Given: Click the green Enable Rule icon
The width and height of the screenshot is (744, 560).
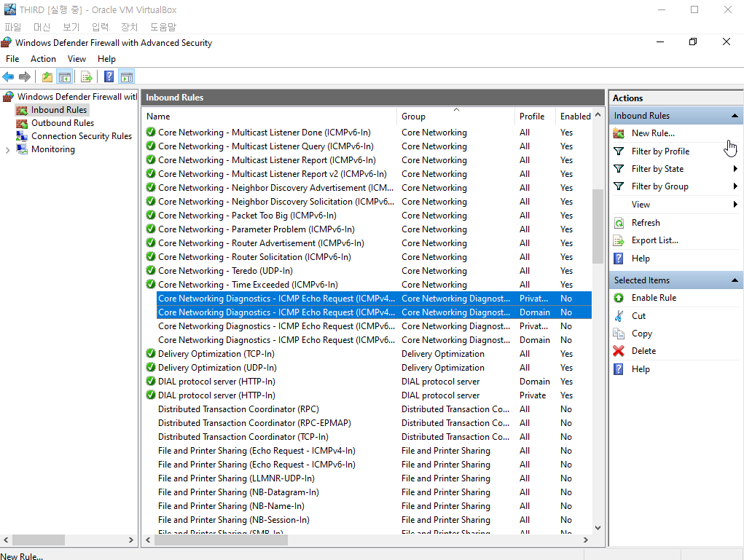Looking at the screenshot, I should [x=619, y=298].
